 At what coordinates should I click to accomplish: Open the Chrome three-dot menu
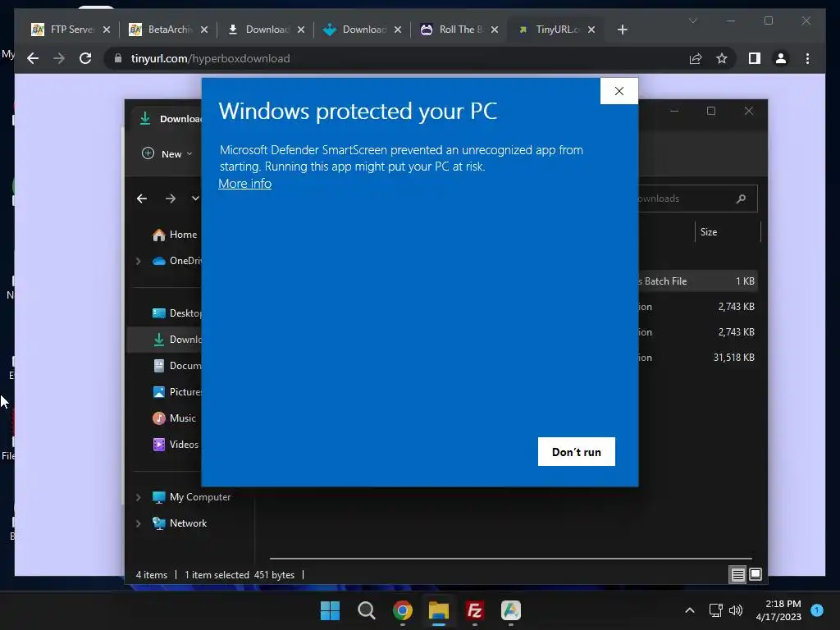[807, 58]
